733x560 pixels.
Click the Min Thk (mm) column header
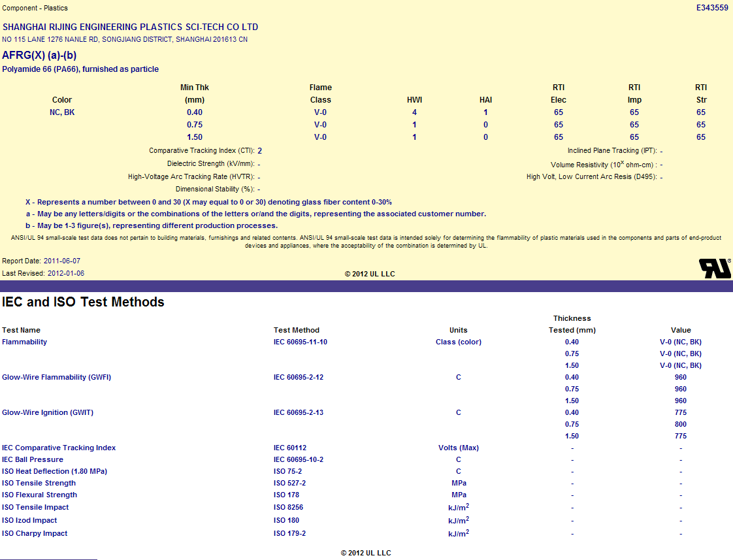pos(195,93)
